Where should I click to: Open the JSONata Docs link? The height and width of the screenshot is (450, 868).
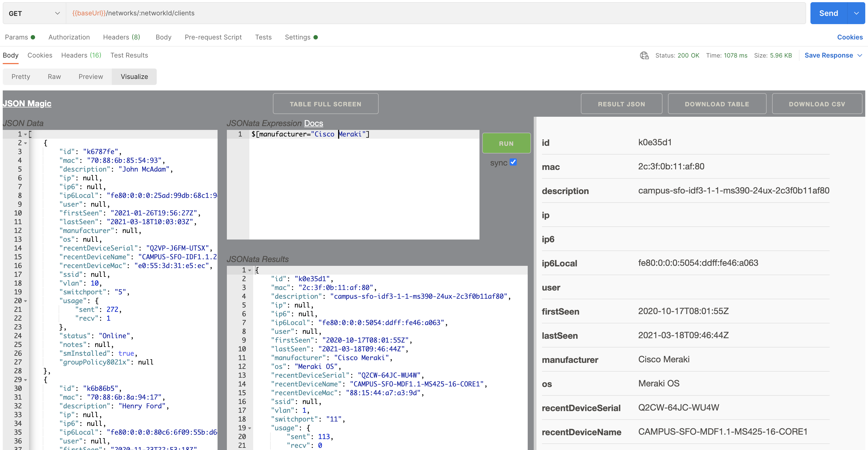click(x=313, y=123)
